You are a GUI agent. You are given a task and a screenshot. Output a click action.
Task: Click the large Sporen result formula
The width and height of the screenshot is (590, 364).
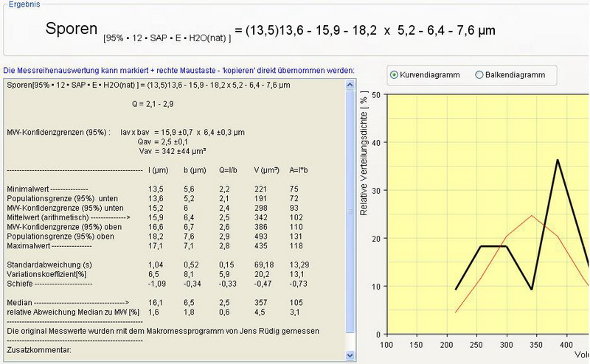269,30
